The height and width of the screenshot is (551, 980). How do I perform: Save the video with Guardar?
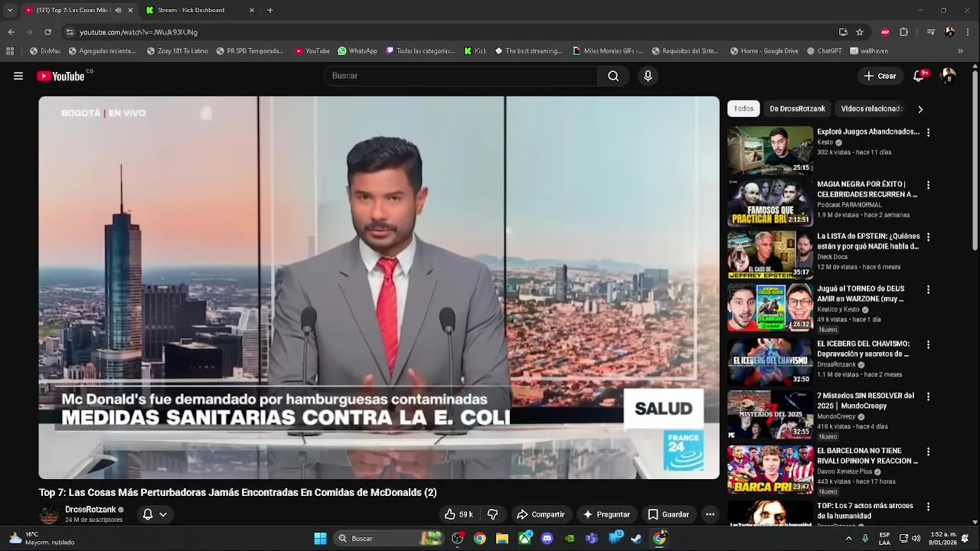668,514
